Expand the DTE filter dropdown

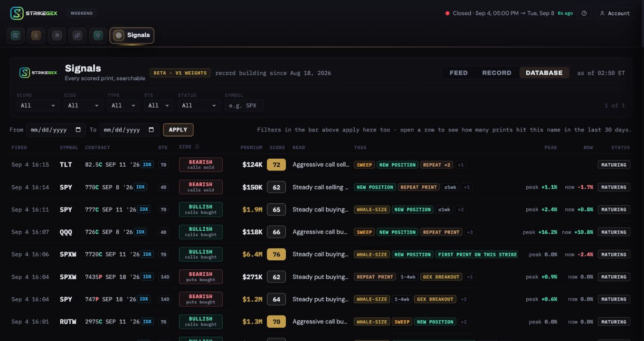(x=159, y=105)
